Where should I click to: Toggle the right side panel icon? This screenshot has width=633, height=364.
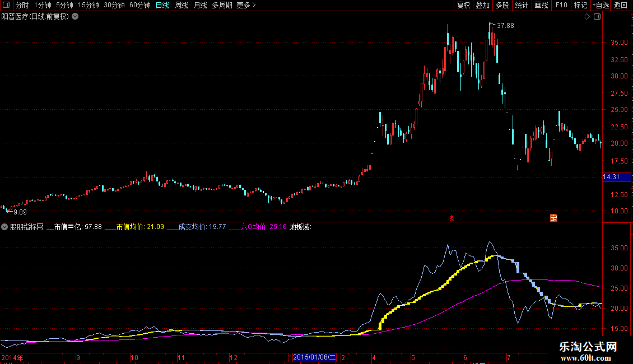tap(597, 17)
